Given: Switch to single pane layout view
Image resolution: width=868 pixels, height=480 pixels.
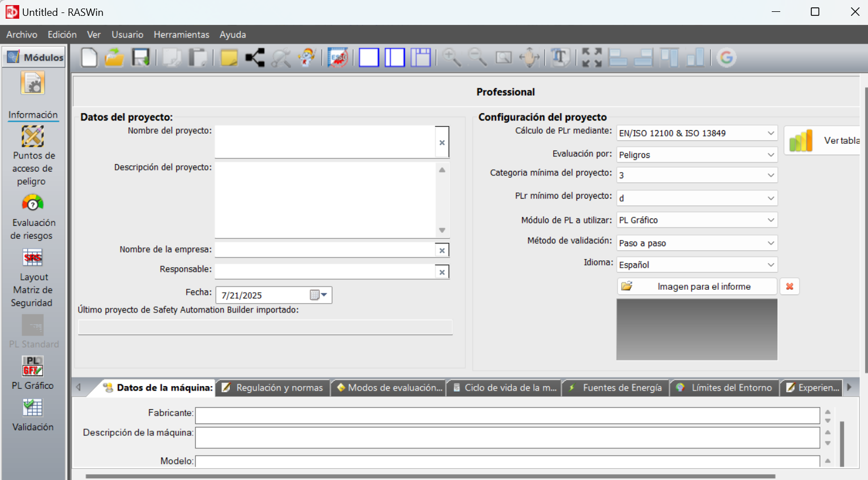Looking at the screenshot, I should [369, 58].
